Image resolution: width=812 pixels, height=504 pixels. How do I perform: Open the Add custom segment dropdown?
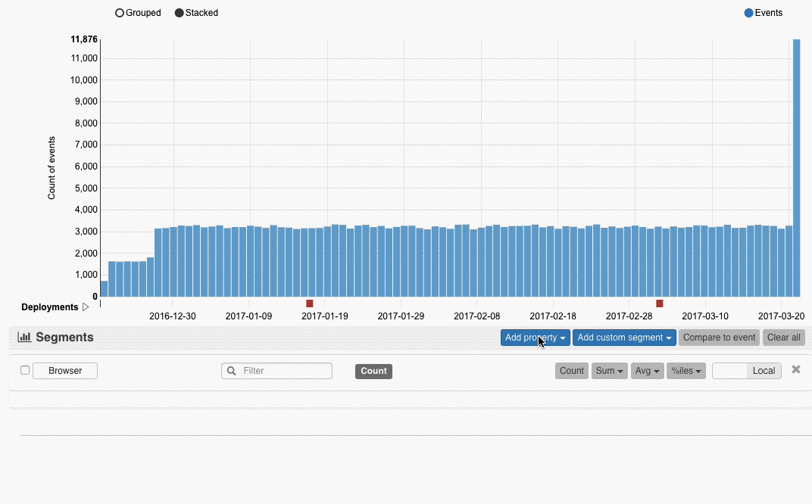pos(624,338)
